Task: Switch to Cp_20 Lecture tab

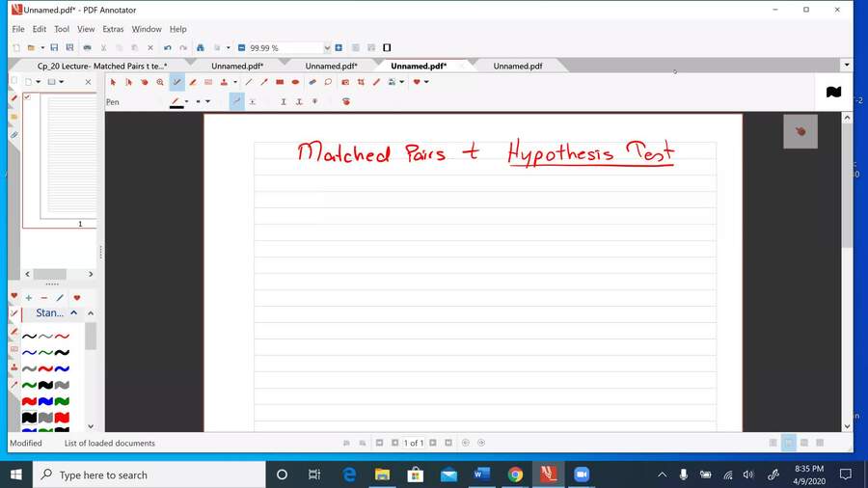Action: tap(102, 66)
